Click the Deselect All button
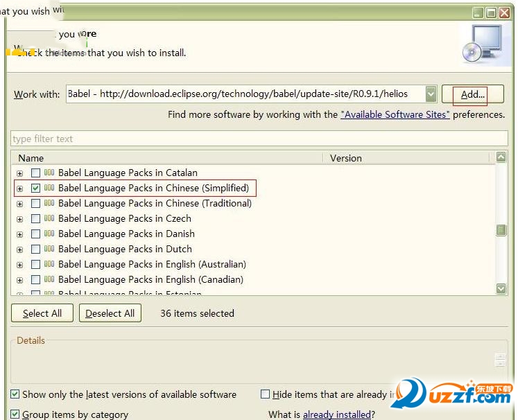Image resolution: width=518 pixels, height=420 pixels. (x=110, y=313)
